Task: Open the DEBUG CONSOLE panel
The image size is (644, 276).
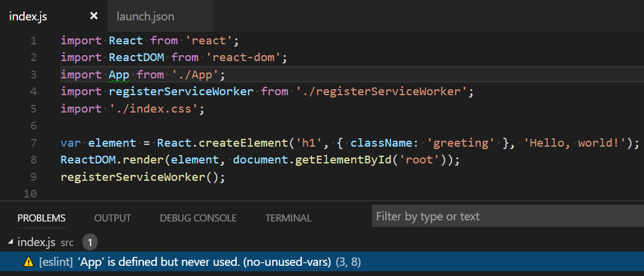Action: 198,218
